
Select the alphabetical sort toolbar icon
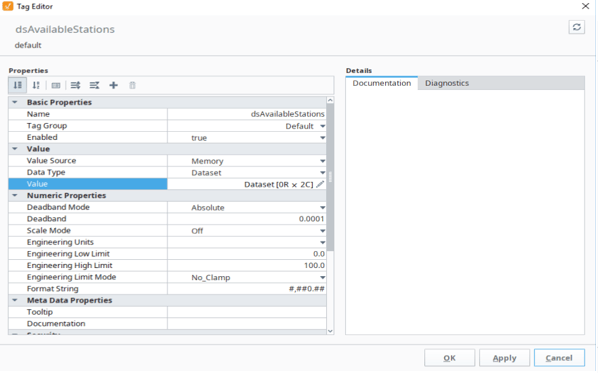point(36,85)
